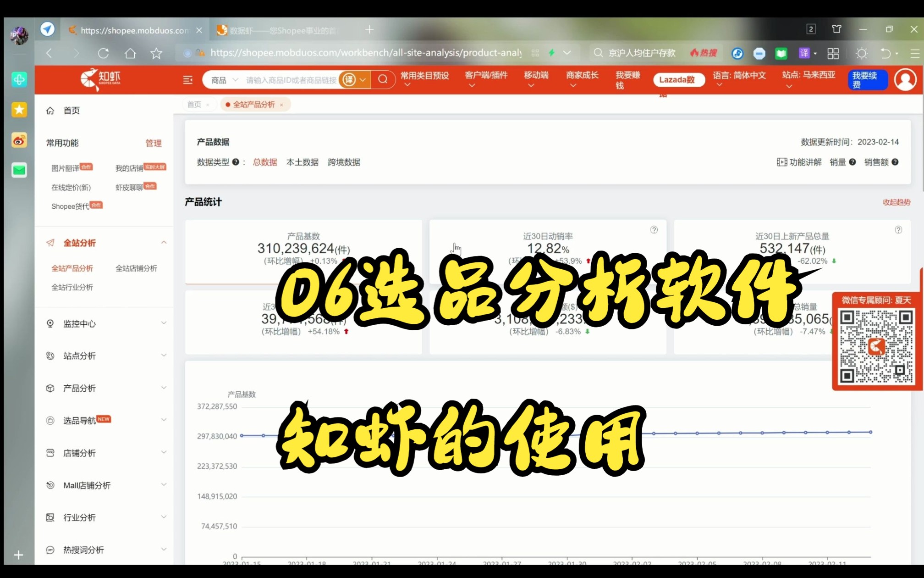Screen dimensions: 924x578
Task: Click the question mark next to 销售额
Action: pos(895,162)
